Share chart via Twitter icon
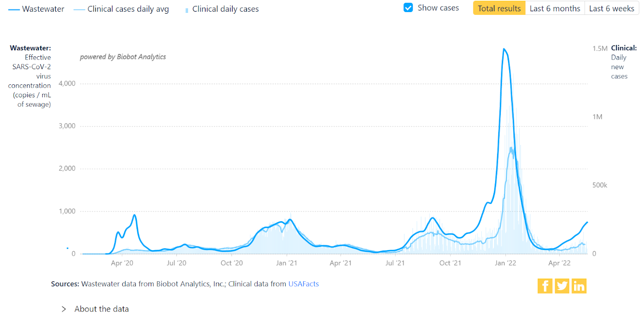Viewport: 644px width, 320px height. tap(562, 286)
